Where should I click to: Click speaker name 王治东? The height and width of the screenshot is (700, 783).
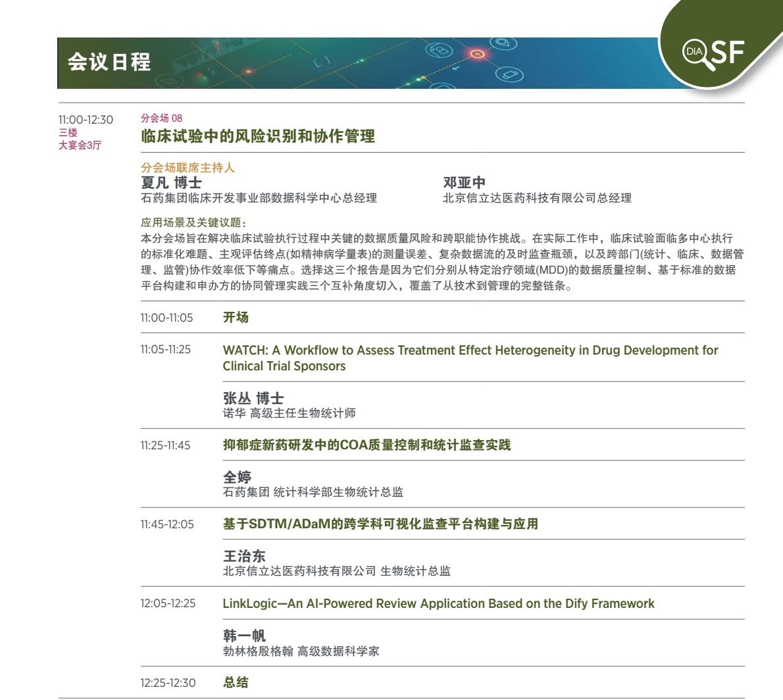pos(244,556)
